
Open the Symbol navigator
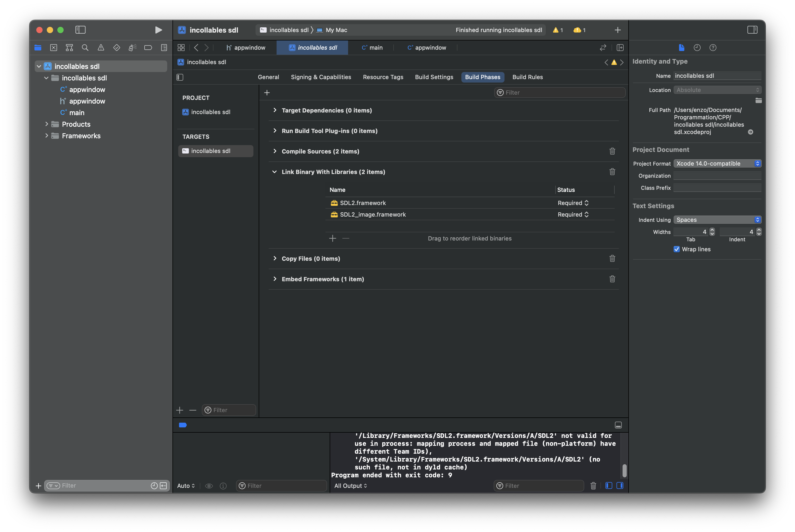tap(69, 48)
